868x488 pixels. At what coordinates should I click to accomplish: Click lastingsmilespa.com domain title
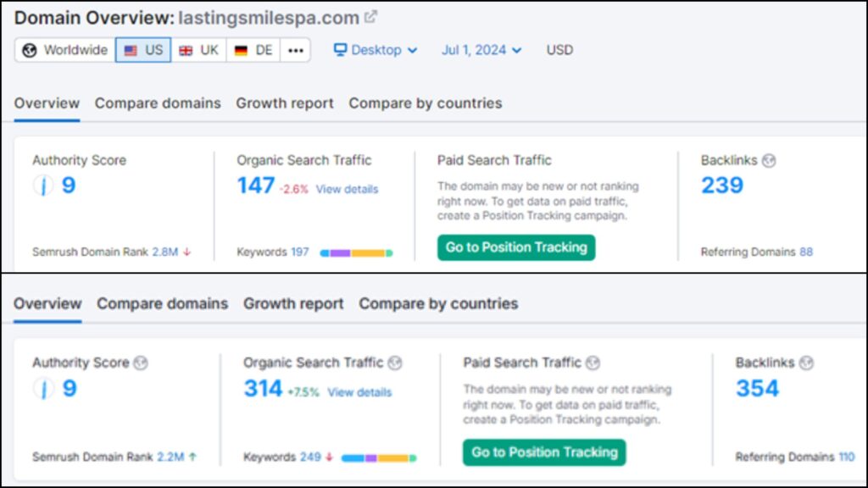point(269,18)
